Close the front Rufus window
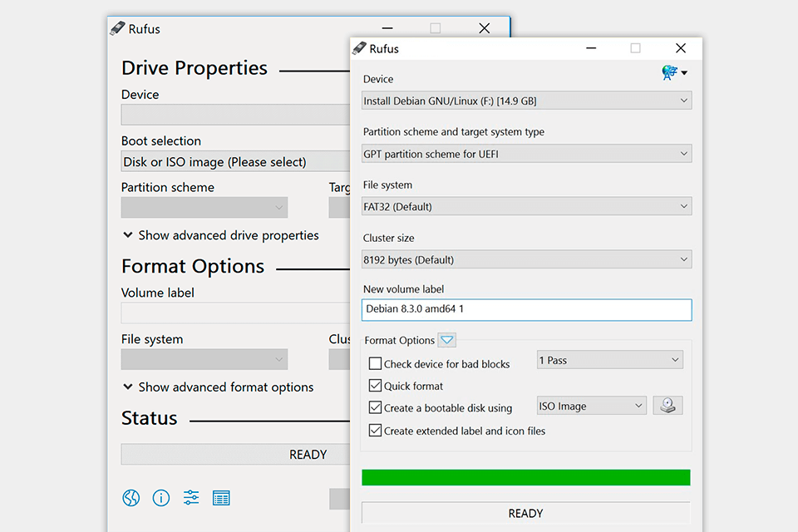 point(681,48)
